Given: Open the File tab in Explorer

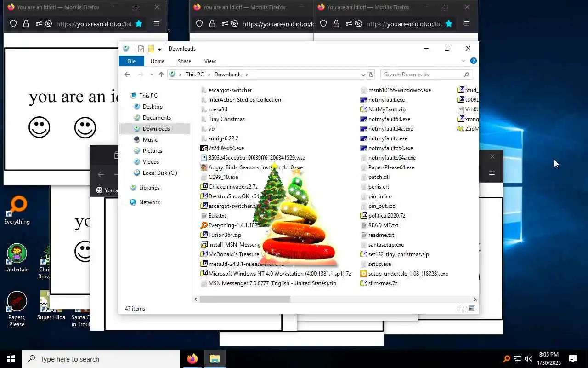Looking at the screenshot, I should 131,61.
